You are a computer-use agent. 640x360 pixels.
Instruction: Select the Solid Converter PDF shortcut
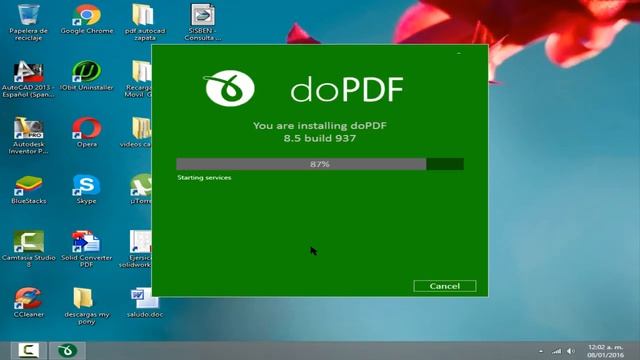[x=87, y=249]
